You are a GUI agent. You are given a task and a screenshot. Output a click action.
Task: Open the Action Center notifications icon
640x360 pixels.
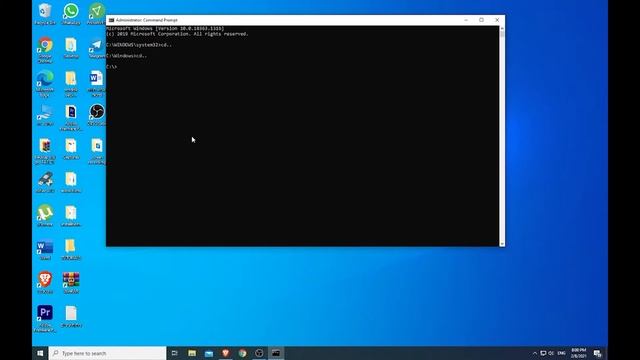tap(598, 353)
